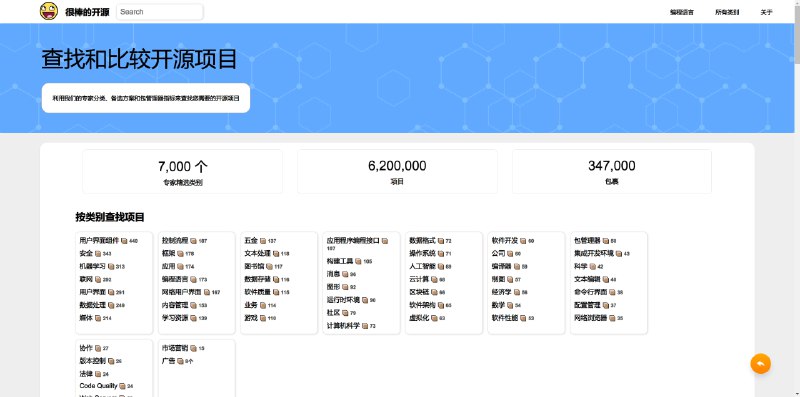Click the box icon beside 计算机科学
Screen dimensions: 800x397
click(x=365, y=326)
